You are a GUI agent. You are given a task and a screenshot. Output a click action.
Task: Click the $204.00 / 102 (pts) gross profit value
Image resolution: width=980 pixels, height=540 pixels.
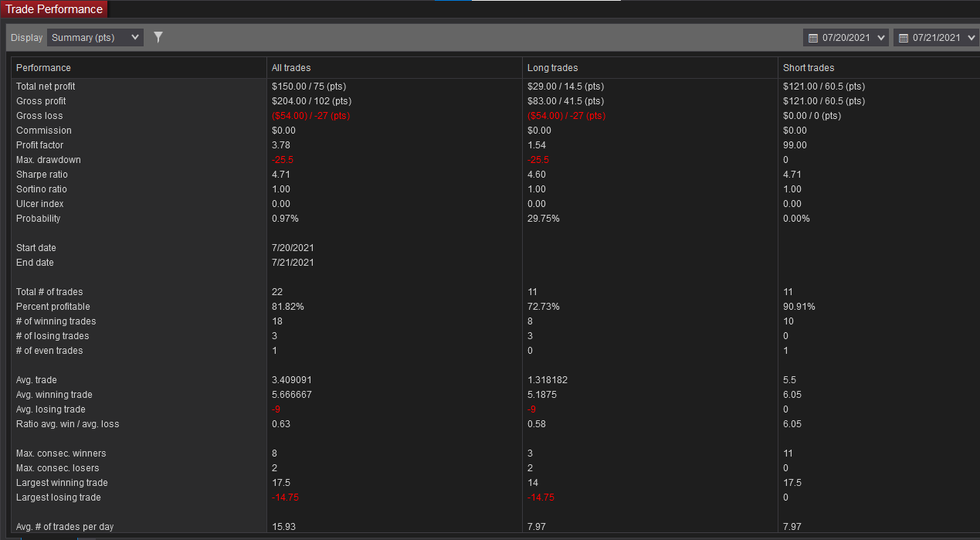(311, 101)
